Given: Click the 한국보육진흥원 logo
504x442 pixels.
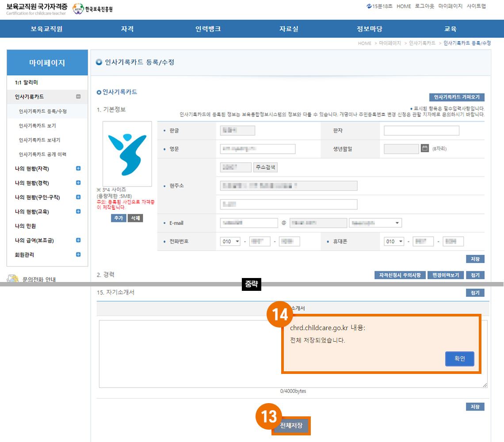Looking at the screenshot, I should click(x=93, y=10).
